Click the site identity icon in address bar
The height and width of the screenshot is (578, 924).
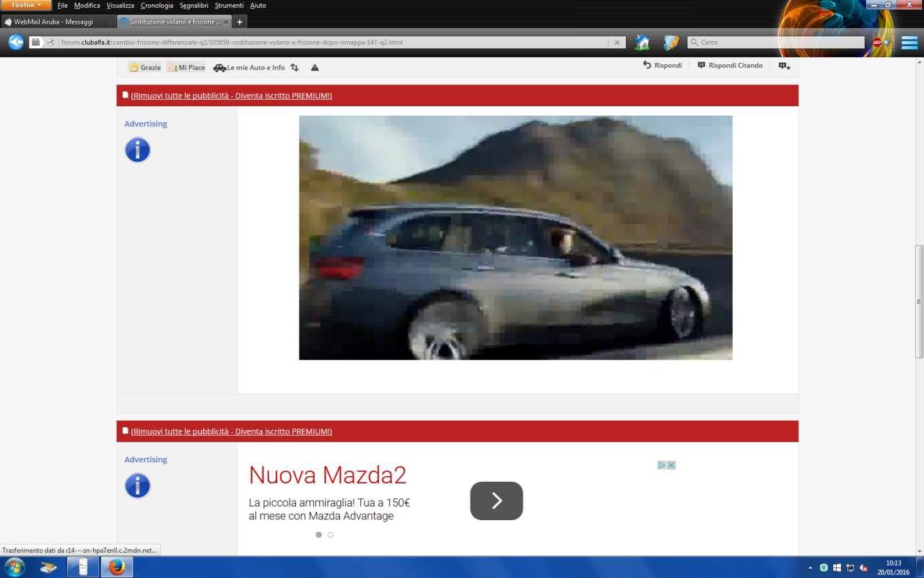point(51,43)
